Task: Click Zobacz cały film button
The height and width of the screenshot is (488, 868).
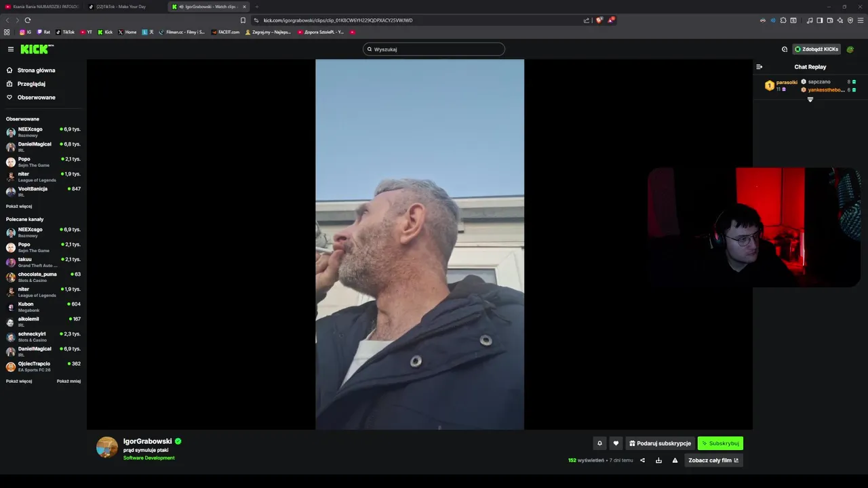Action: (713, 460)
